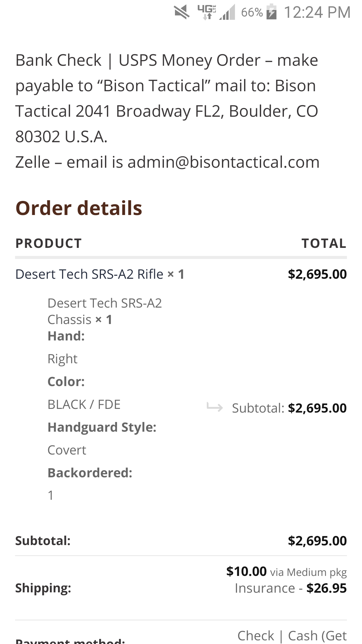Viewport: 362px width, 644px height.
Task: Open the Desert Tech SRS-A2 Rifle link
Action: coord(89,274)
